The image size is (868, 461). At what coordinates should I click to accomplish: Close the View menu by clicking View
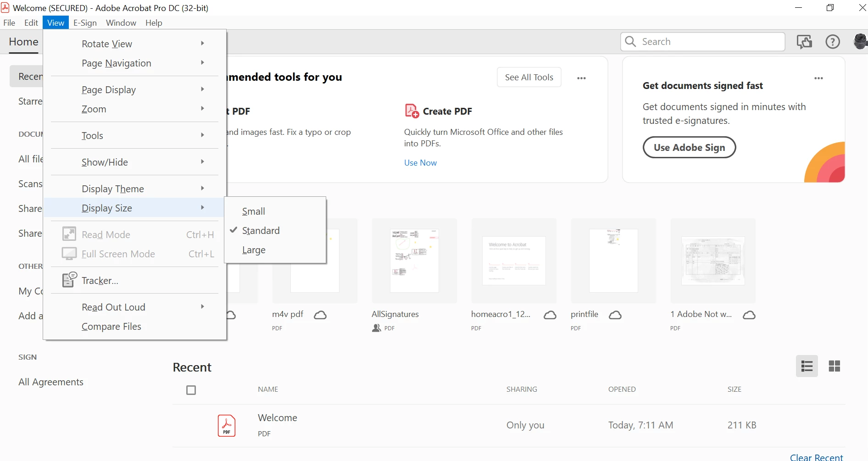point(56,22)
